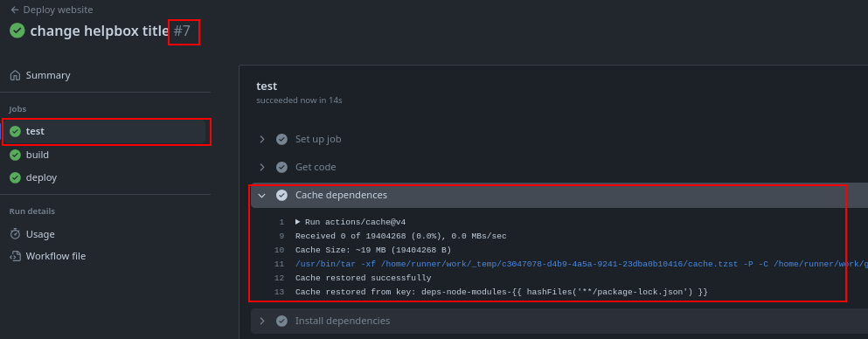This screenshot has width=868, height=339.
Task: Click the Usage stopwatch icon
Action: click(16, 234)
